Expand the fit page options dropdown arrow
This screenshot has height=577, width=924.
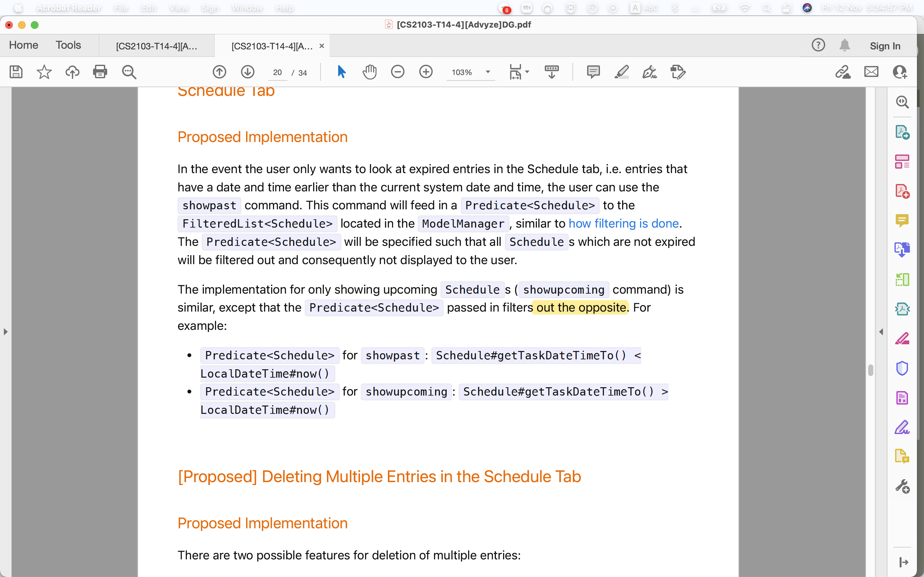pyautogui.click(x=527, y=72)
